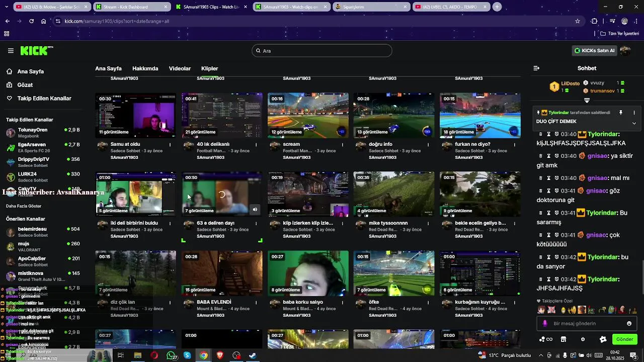Click the Bir mesaj gönderin chat input
This screenshot has height=362, width=644.
[x=586, y=323]
